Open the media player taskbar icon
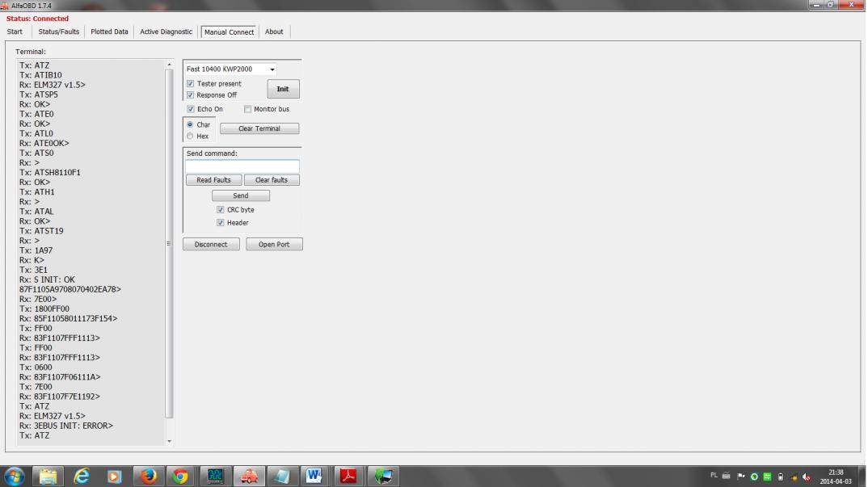868x487 pixels. [115, 477]
